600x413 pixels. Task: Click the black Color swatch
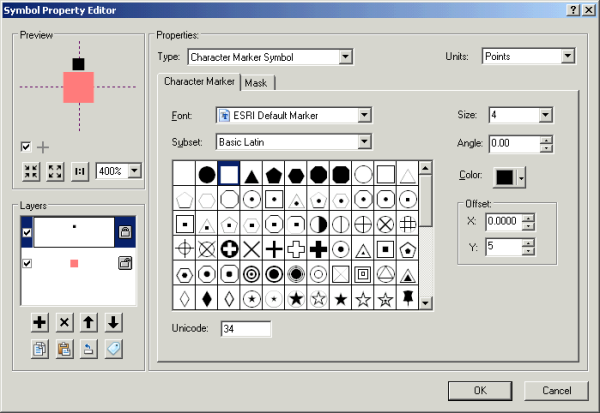pyautogui.click(x=505, y=177)
